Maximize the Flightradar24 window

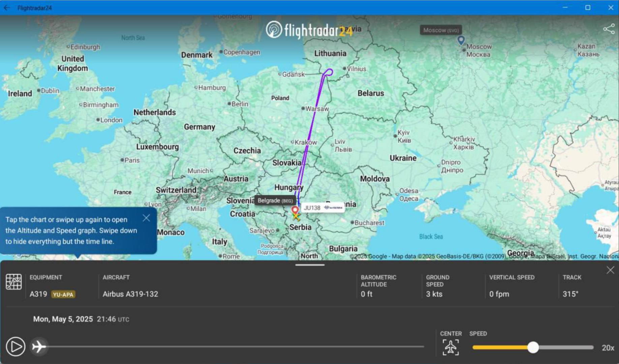click(588, 8)
